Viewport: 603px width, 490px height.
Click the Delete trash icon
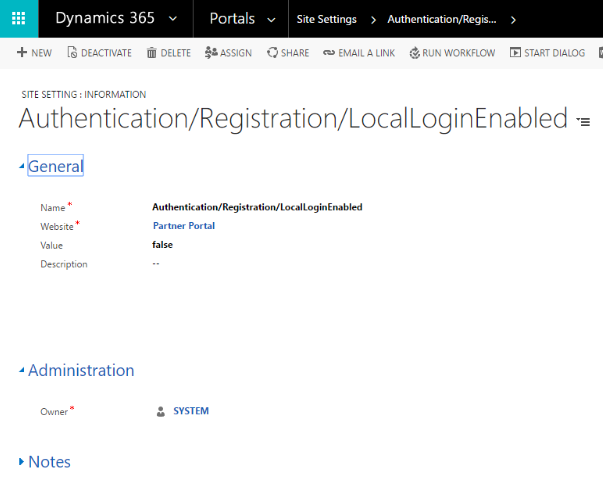click(151, 53)
